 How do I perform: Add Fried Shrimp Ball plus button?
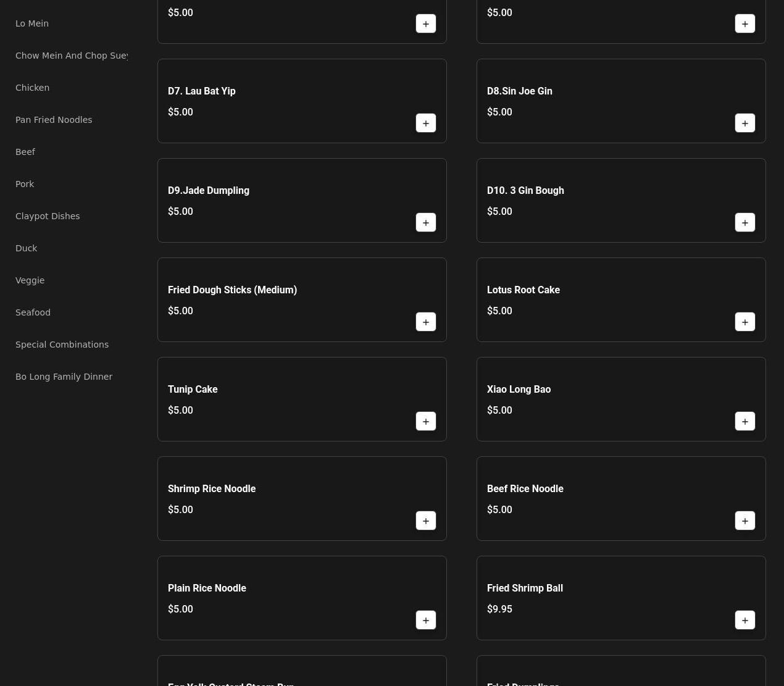tap(745, 620)
